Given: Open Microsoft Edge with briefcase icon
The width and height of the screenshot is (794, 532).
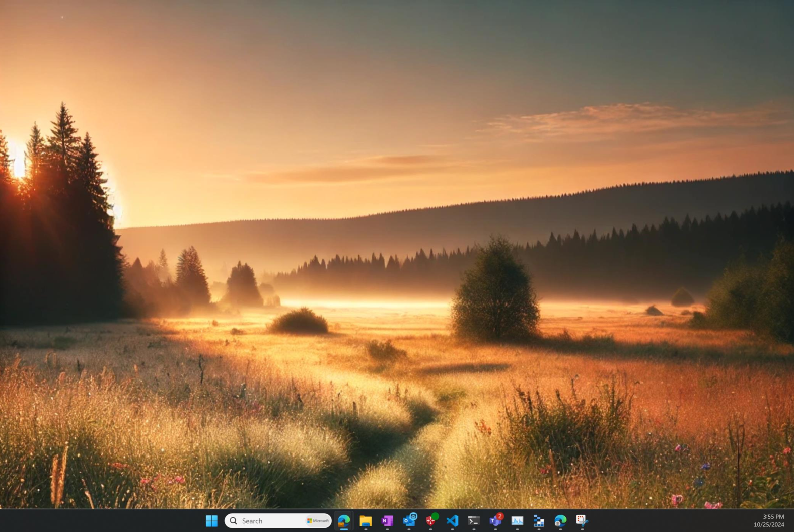Looking at the screenshot, I should (344, 521).
